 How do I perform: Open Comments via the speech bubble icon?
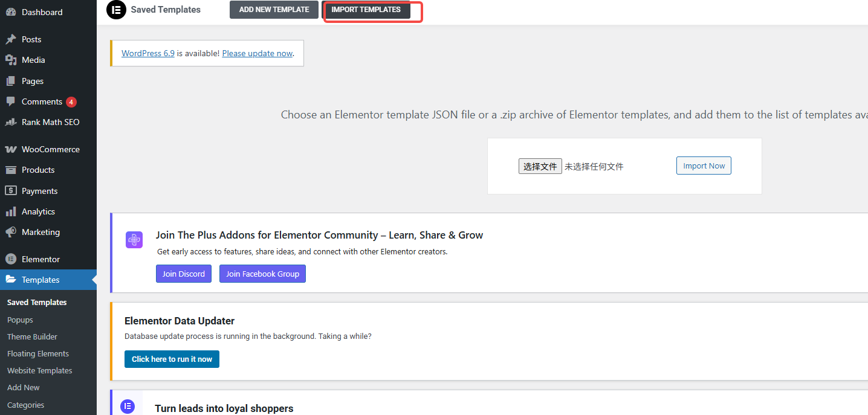pyautogui.click(x=13, y=101)
